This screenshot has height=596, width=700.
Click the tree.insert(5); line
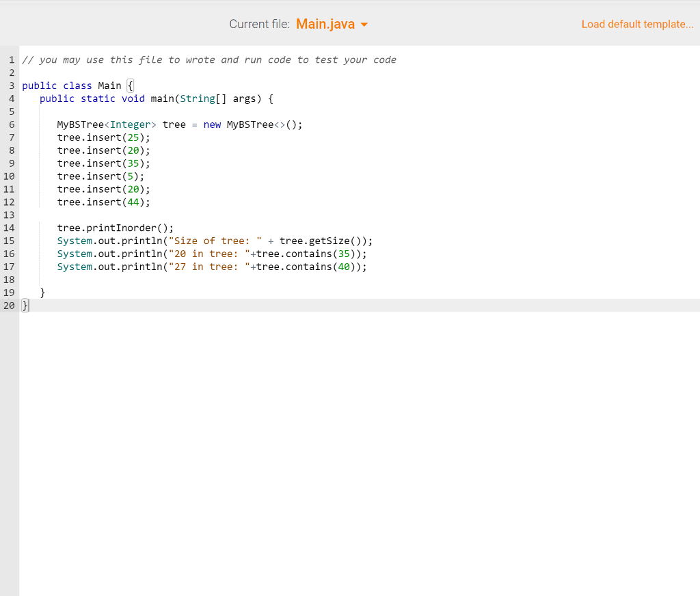click(100, 176)
